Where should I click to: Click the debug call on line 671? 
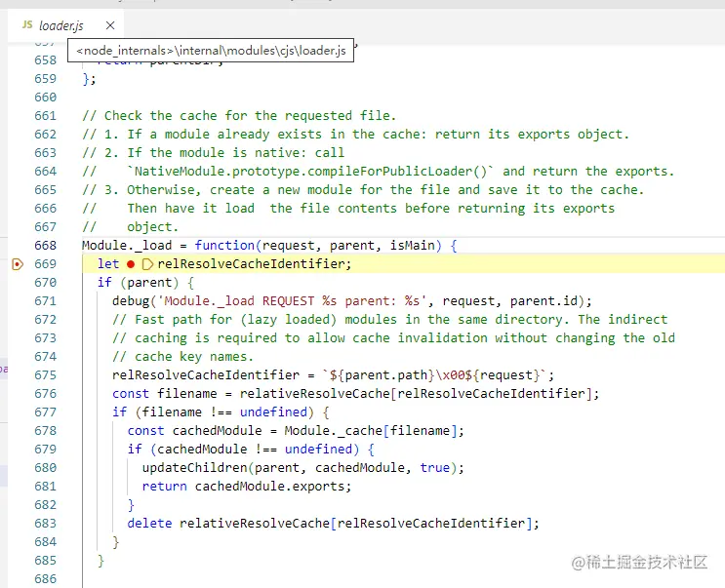point(352,301)
